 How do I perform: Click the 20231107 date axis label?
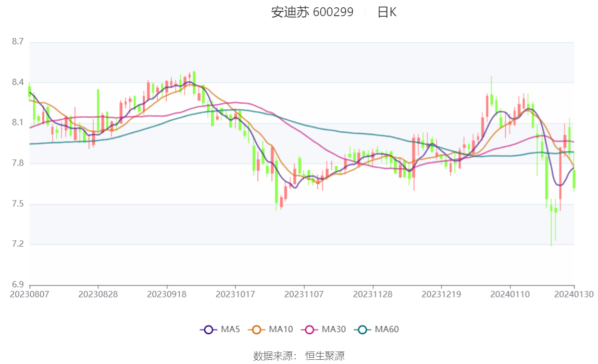click(x=304, y=295)
